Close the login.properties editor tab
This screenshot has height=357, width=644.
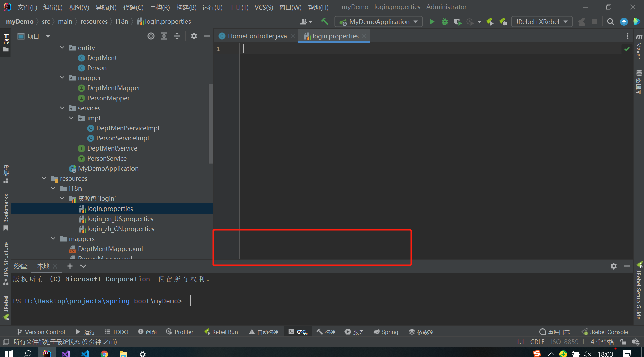click(x=364, y=36)
